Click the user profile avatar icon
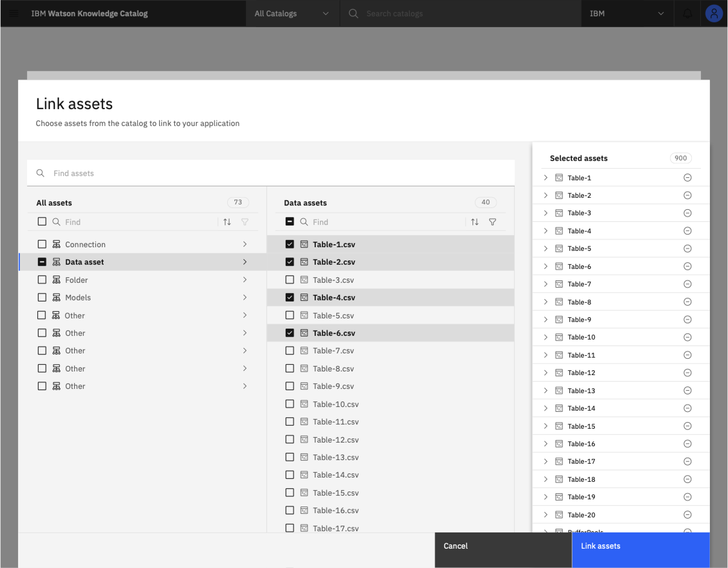This screenshot has height=568, width=728. pos(714,13)
